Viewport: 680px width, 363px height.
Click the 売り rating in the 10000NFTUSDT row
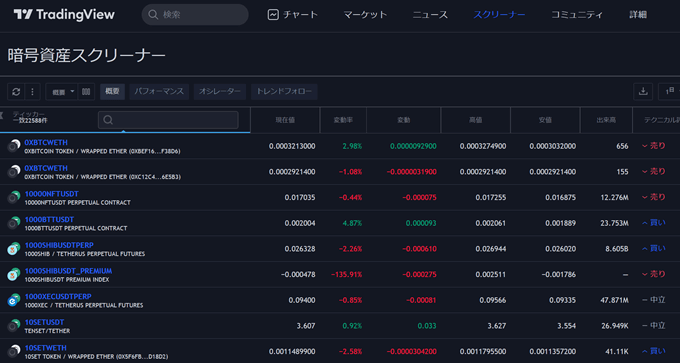[654, 197]
